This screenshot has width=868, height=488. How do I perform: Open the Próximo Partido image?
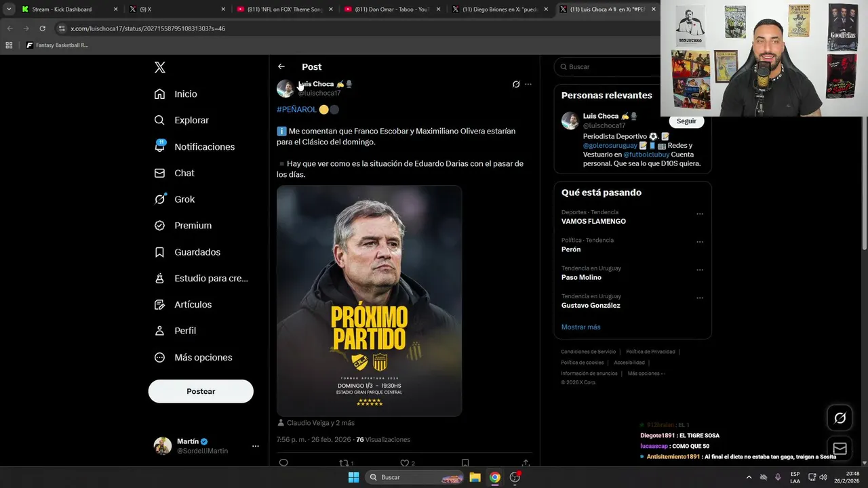tap(369, 301)
